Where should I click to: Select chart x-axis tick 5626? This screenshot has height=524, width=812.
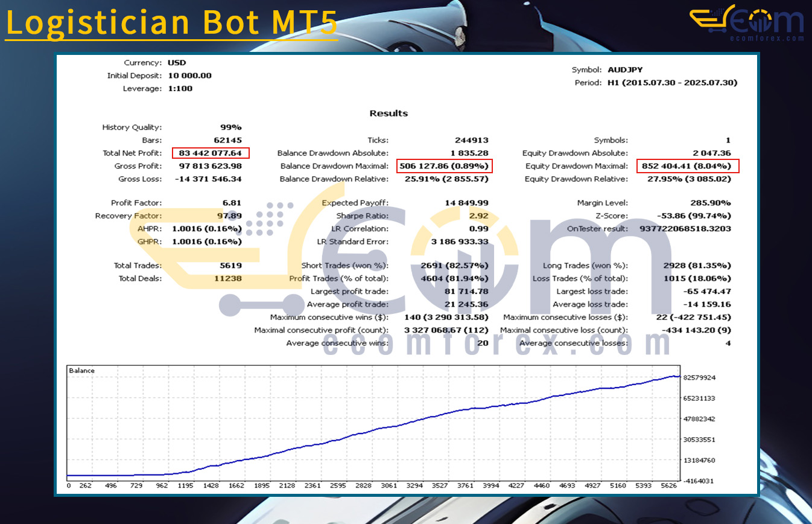tap(670, 486)
